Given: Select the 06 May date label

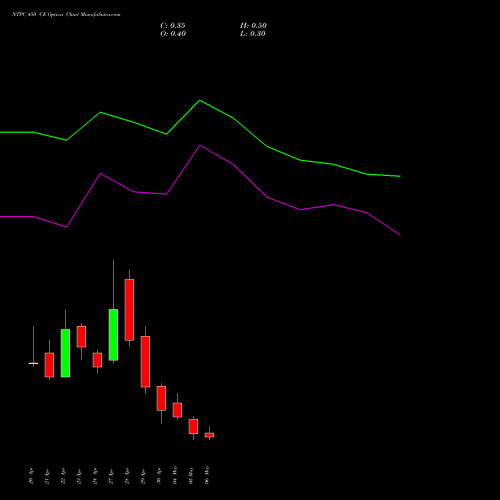Looking at the screenshot, I should [x=207, y=475].
